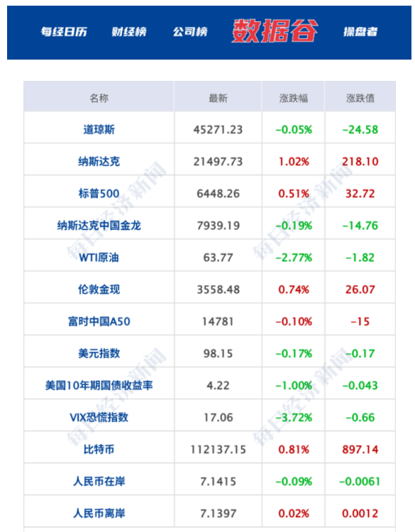Open the 每经日历 header tab
Image resolution: width=415 pixels, height=532 pixels.
point(64,32)
